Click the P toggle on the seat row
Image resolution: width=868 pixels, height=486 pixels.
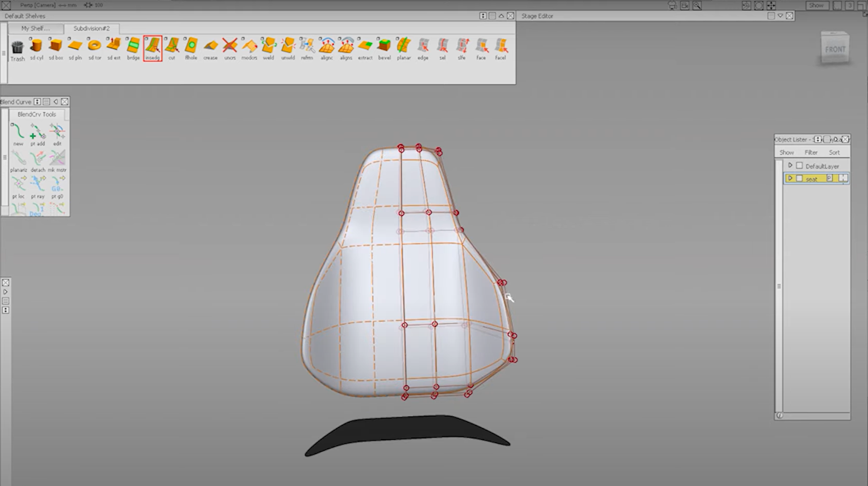point(828,178)
